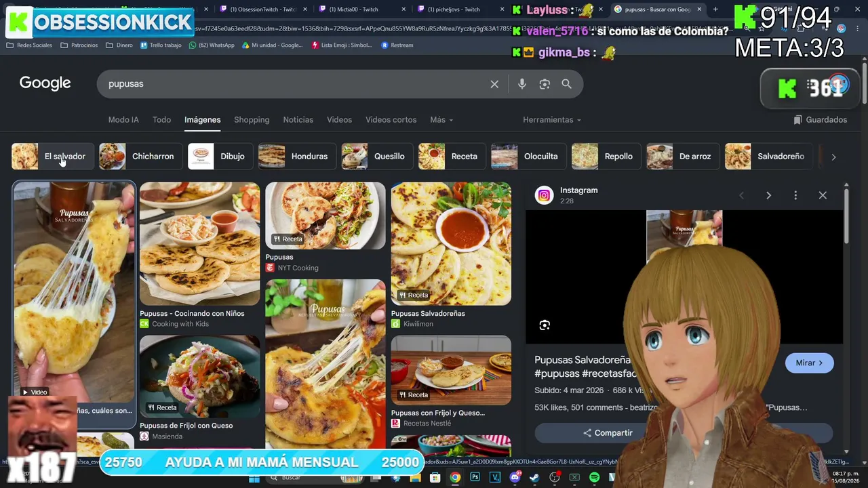Open Pupusas con Frijol y Queso Nestlé image
Image resolution: width=868 pixels, height=488 pixels.
[451, 370]
